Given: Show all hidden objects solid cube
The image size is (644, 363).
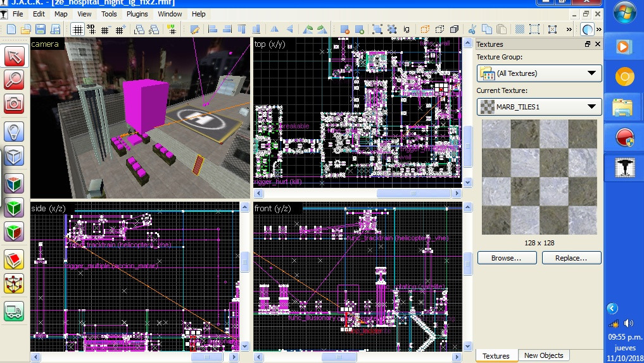Looking at the screenshot, I should (454, 29).
